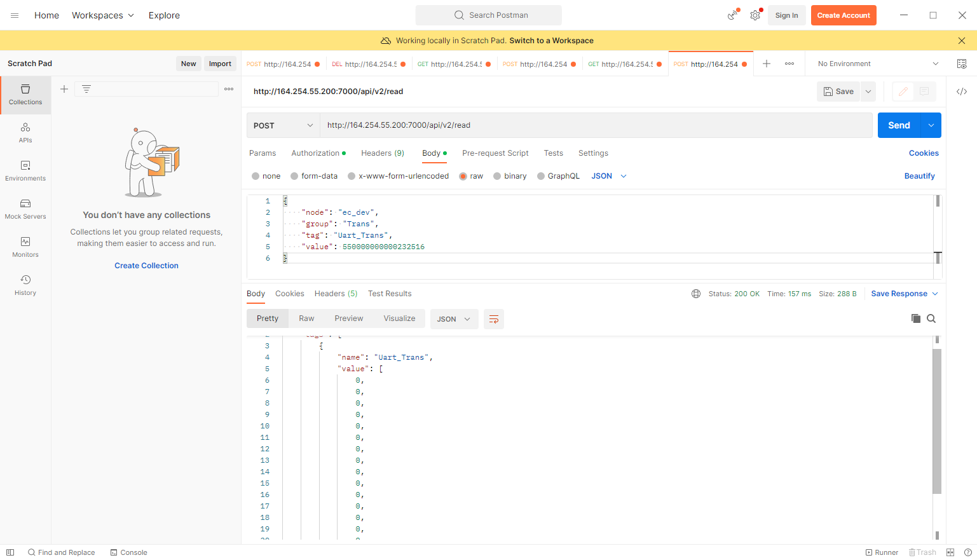Screen dimensions: 977x560
Task: Click the blue Send button
Action: [899, 125]
